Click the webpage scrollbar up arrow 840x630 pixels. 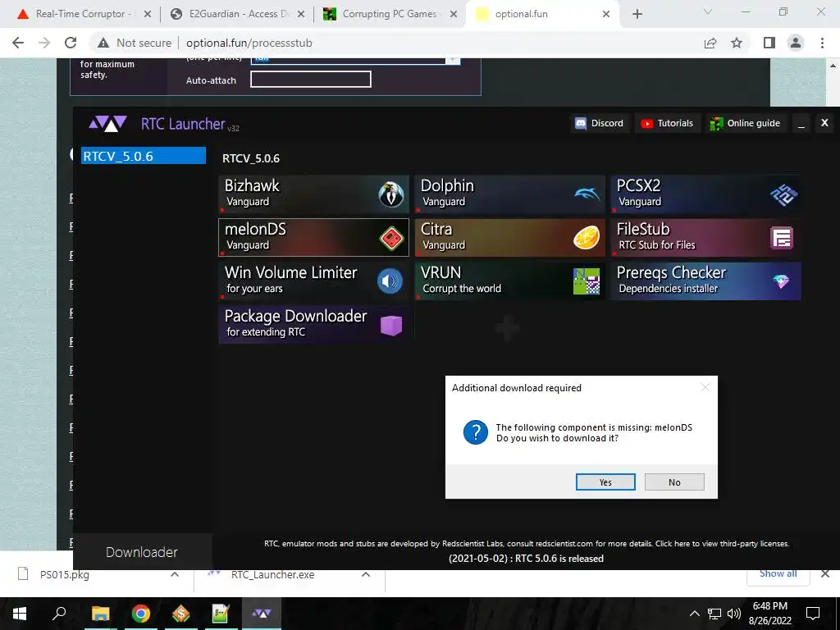[833, 65]
